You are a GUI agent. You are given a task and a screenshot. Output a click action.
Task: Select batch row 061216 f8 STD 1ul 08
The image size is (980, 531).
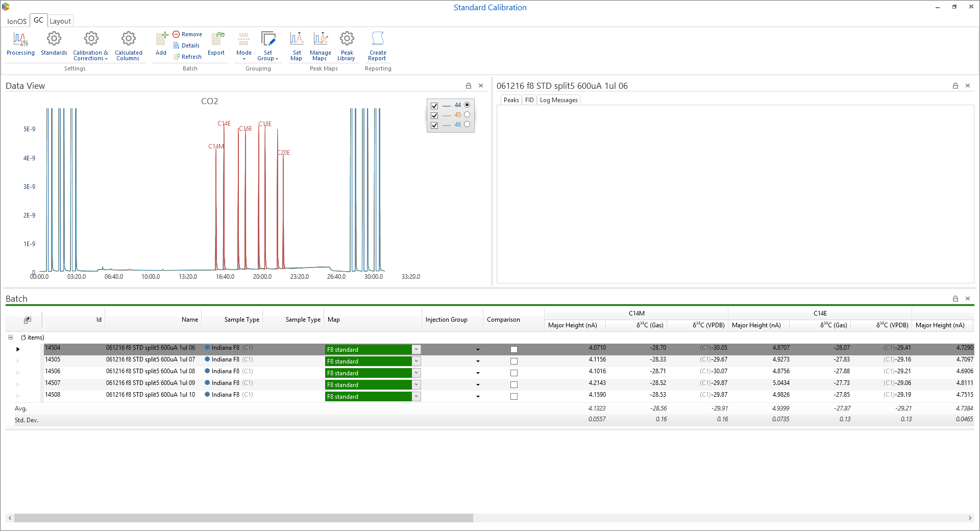[x=150, y=371]
